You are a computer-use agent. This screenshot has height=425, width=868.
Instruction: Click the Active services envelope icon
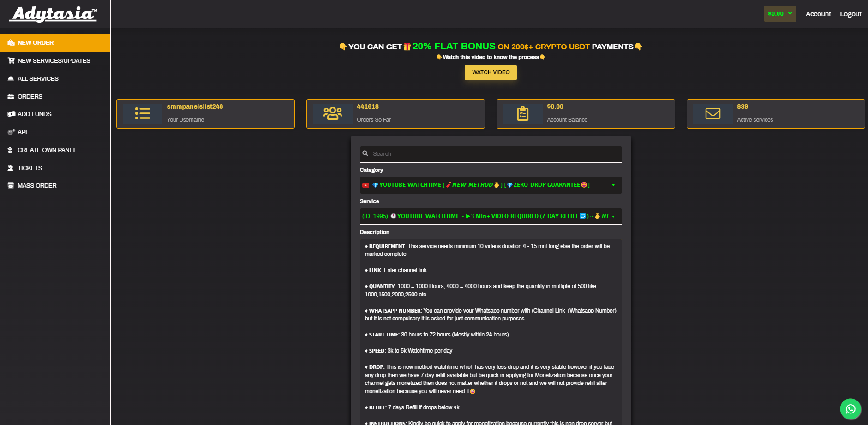click(x=712, y=113)
